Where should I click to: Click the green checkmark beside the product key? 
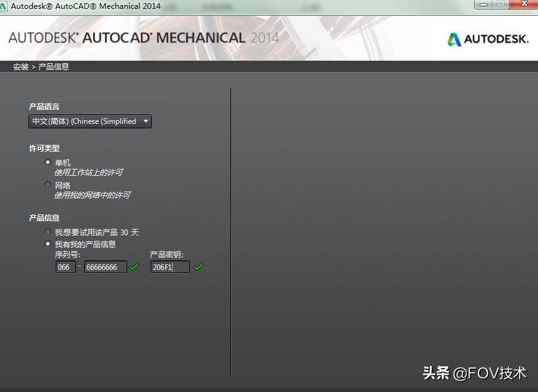[198, 267]
